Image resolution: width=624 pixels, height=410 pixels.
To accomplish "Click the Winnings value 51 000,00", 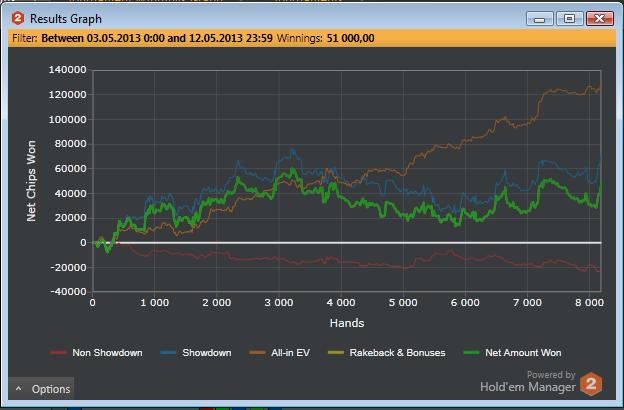I will click(x=350, y=39).
